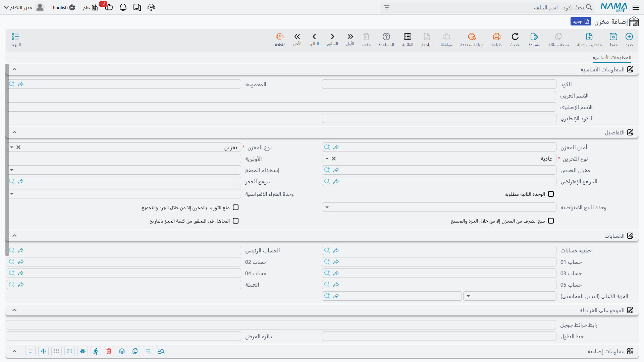
Task: Click the حذف (Delete) trash icon
Action: (x=366, y=37)
